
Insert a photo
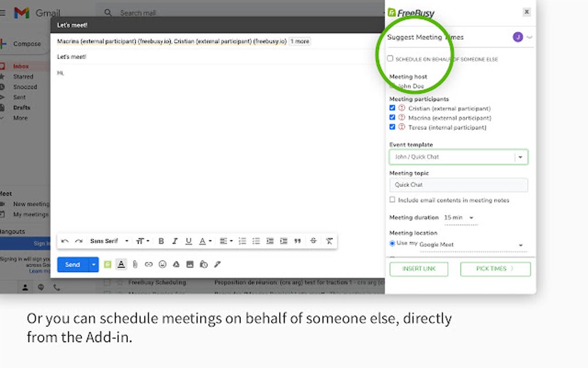(190, 265)
